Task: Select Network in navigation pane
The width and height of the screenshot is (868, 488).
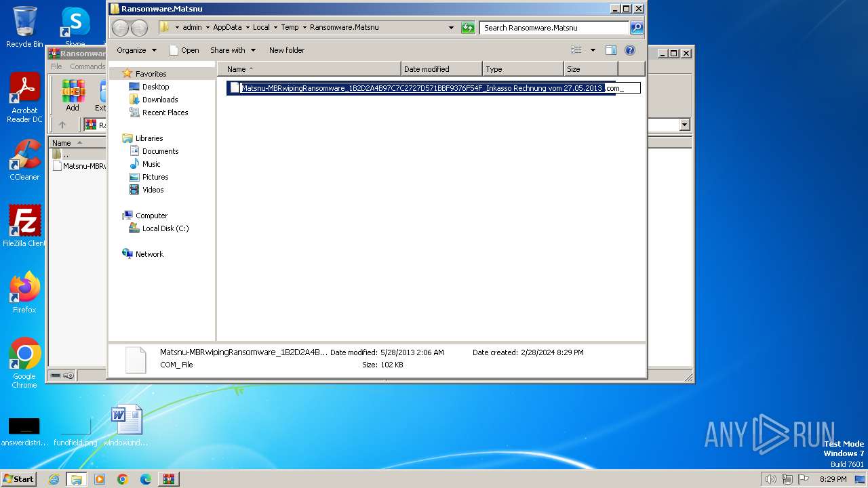Action: pyautogui.click(x=149, y=254)
